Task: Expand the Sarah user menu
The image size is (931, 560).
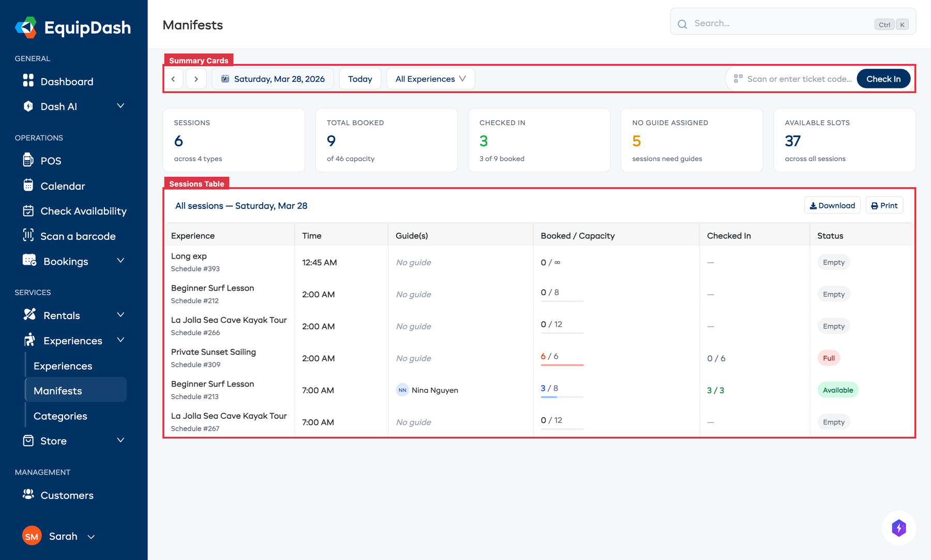Action: point(91,537)
